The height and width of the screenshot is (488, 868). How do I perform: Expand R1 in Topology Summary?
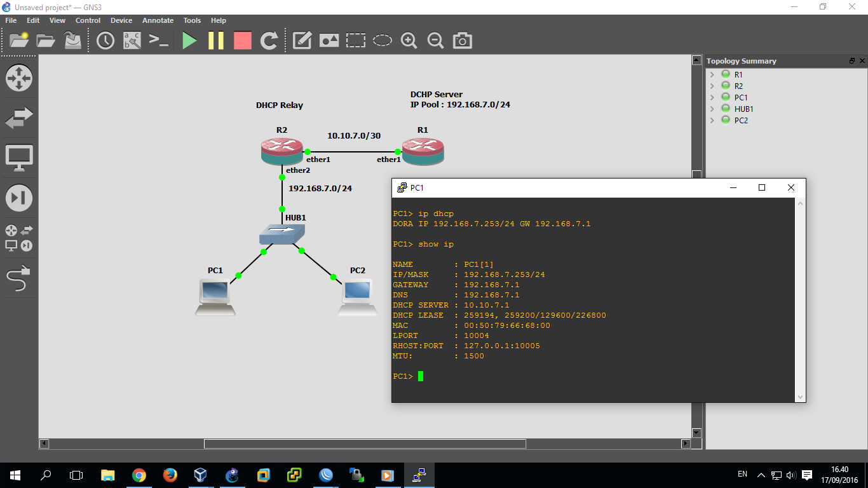pyautogui.click(x=712, y=74)
